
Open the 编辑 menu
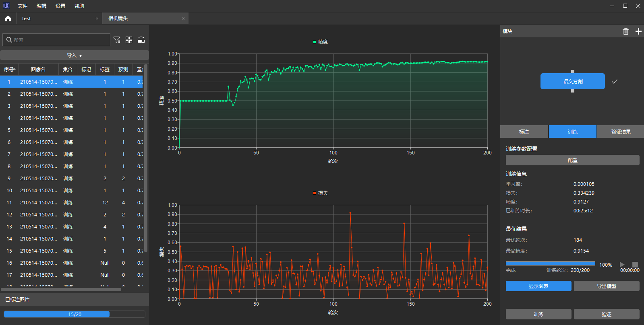coord(41,6)
